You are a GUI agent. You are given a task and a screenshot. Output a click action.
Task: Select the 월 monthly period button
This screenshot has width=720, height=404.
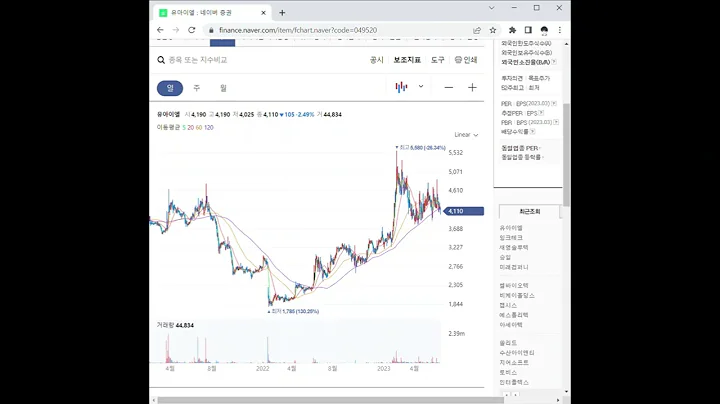[223, 88]
